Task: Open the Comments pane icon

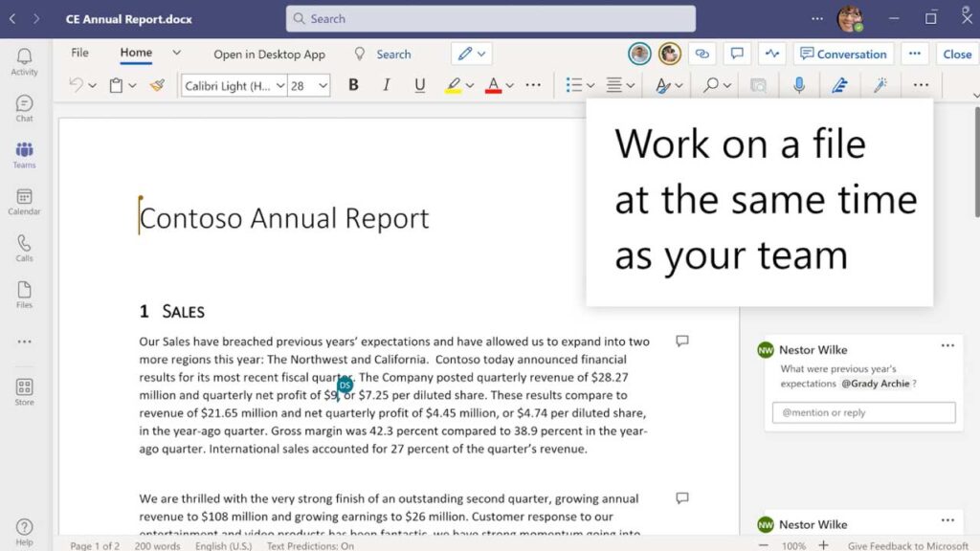Action: [x=737, y=54]
